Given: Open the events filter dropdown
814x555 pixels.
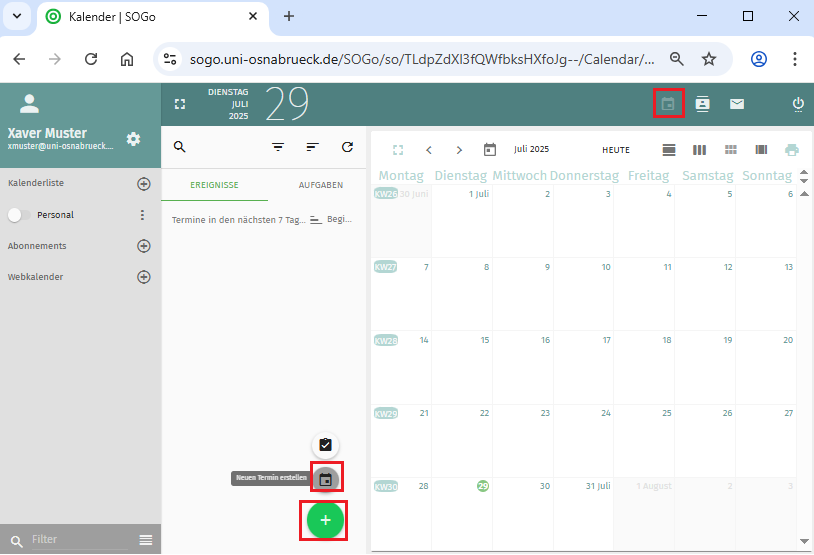Looking at the screenshot, I should (278, 147).
